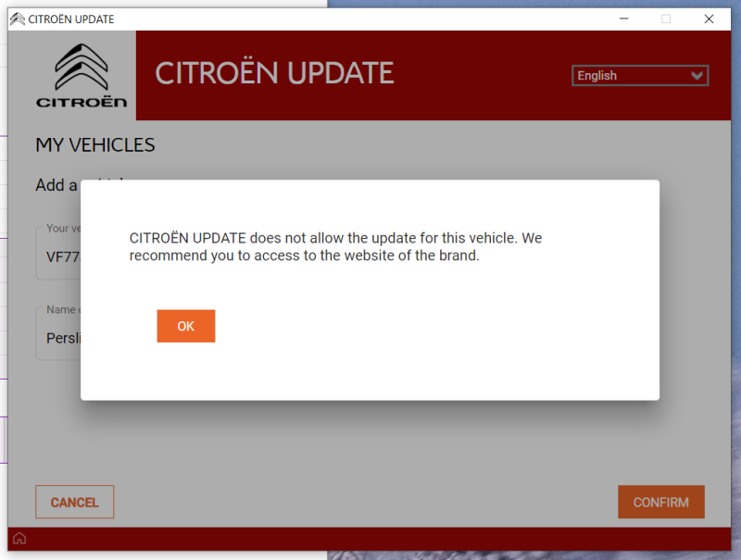Image resolution: width=741 pixels, height=560 pixels.
Task: Minimize the Citroën Update window
Action: click(623, 19)
